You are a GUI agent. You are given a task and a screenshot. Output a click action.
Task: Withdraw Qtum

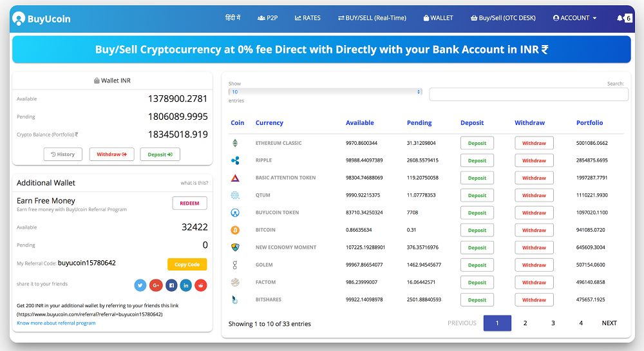tap(534, 195)
